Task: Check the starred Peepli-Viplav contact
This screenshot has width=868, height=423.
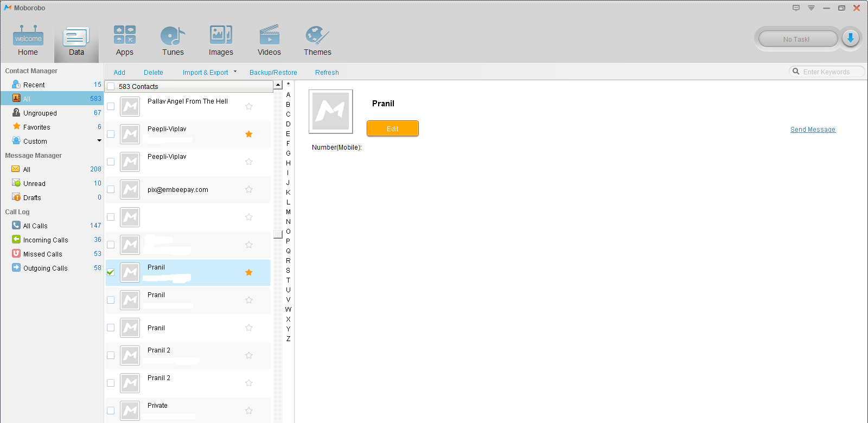Action: point(111,134)
